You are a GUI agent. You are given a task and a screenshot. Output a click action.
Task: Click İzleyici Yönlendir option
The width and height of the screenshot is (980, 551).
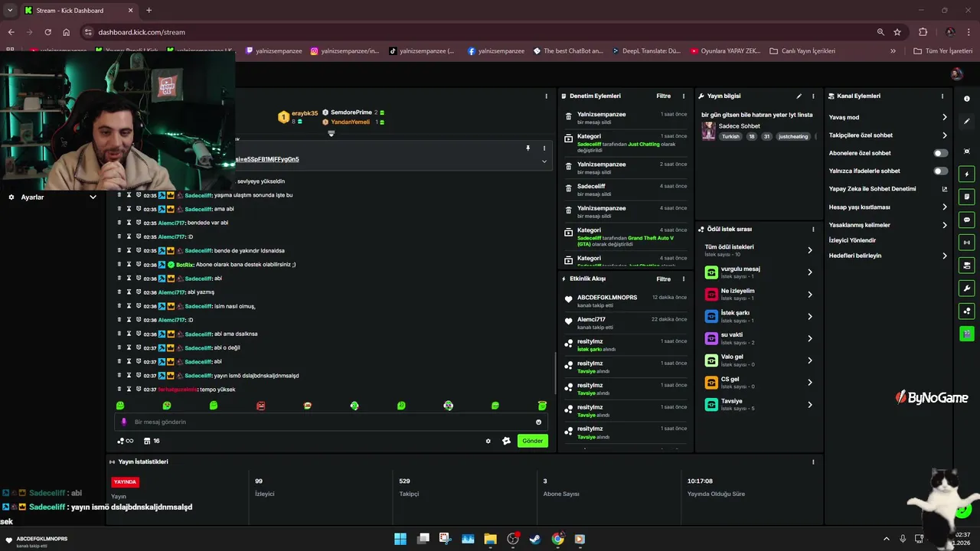pyautogui.click(x=852, y=240)
